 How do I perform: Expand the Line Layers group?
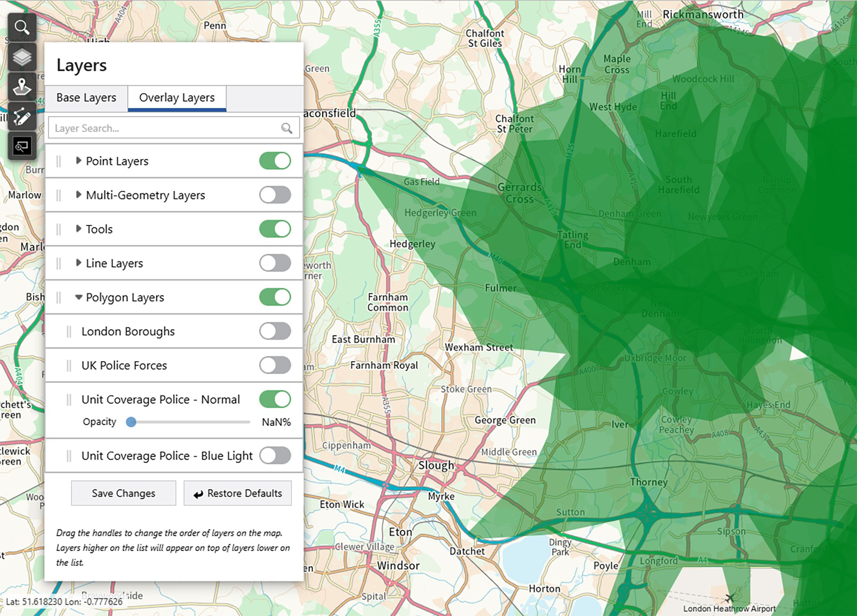click(79, 263)
